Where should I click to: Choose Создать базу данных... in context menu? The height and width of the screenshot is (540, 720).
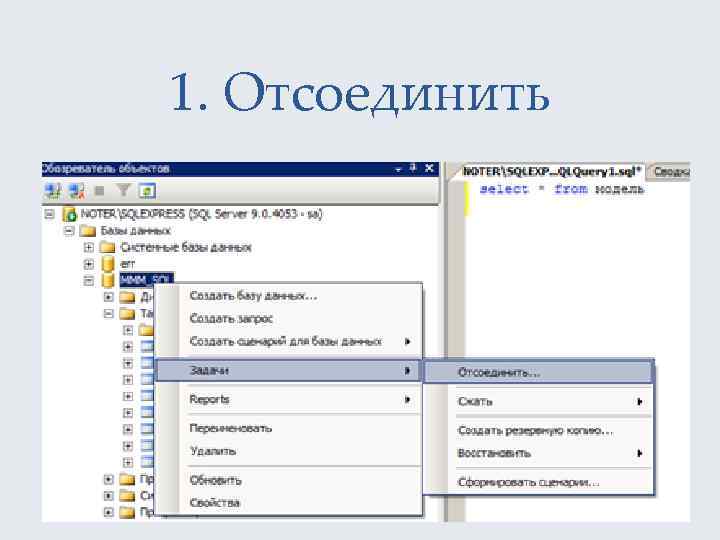pos(288,296)
